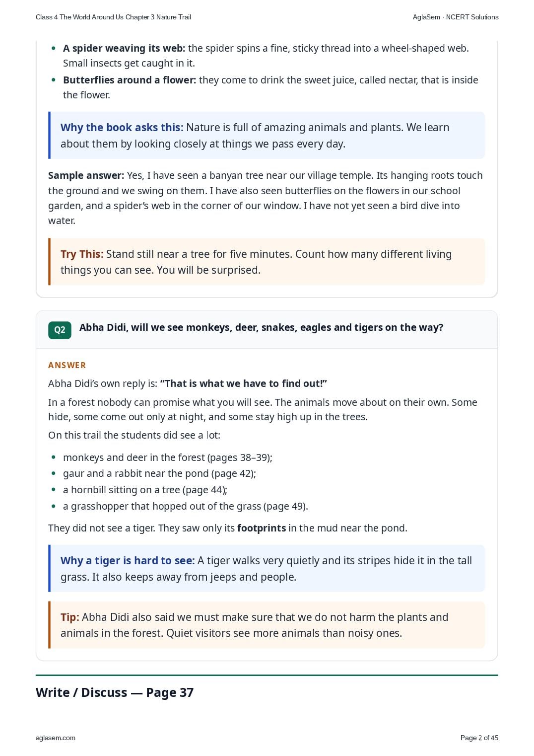Click the AglaSem NCERT Solutions header text
Screen dimensions: 534x756
[456, 17]
